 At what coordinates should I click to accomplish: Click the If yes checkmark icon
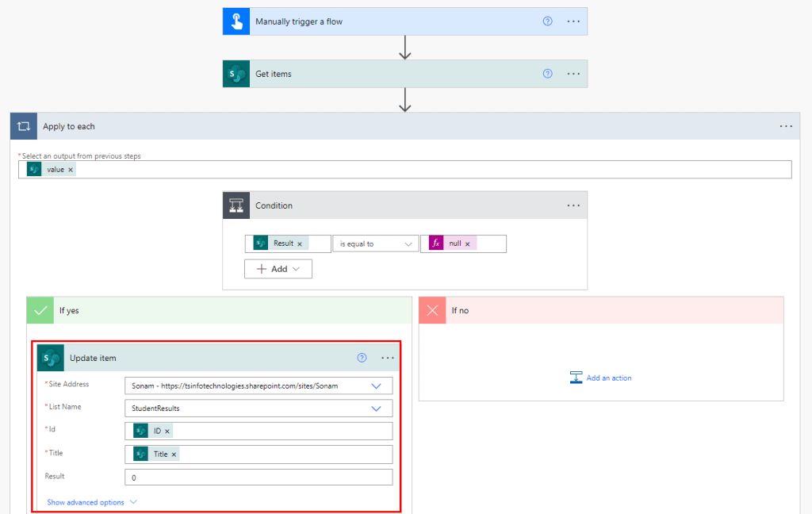(40, 310)
